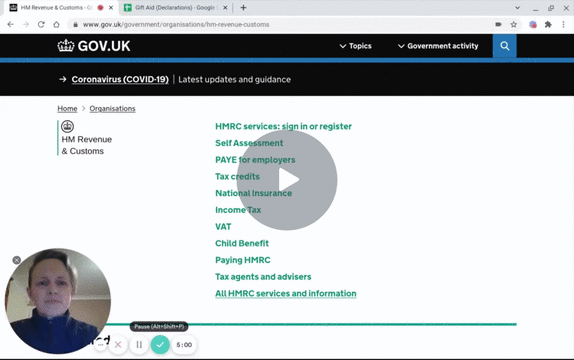Expand the Topics dropdown menu
The height and width of the screenshot is (360, 574).
point(355,46)
